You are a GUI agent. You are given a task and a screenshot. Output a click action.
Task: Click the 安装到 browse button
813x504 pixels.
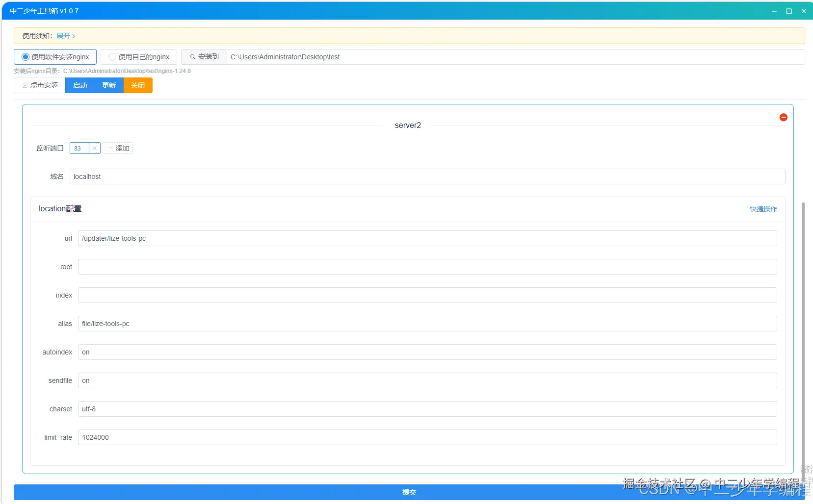coord(204,57)
